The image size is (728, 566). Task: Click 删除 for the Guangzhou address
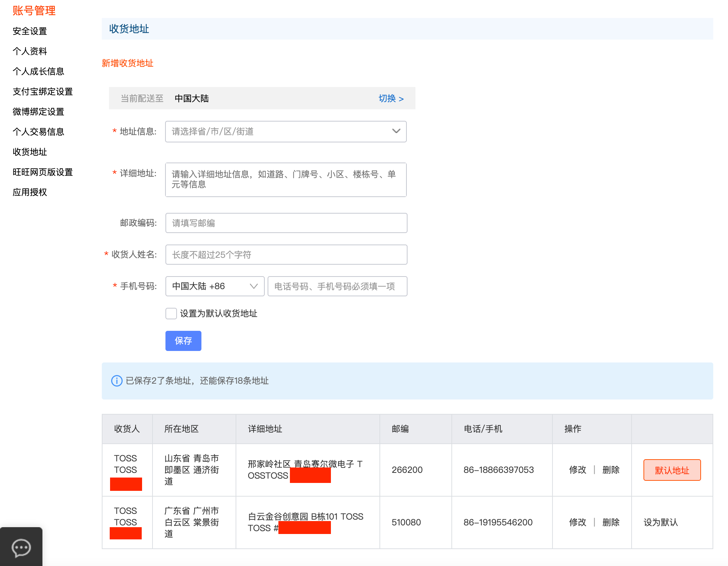pos(611,522)
